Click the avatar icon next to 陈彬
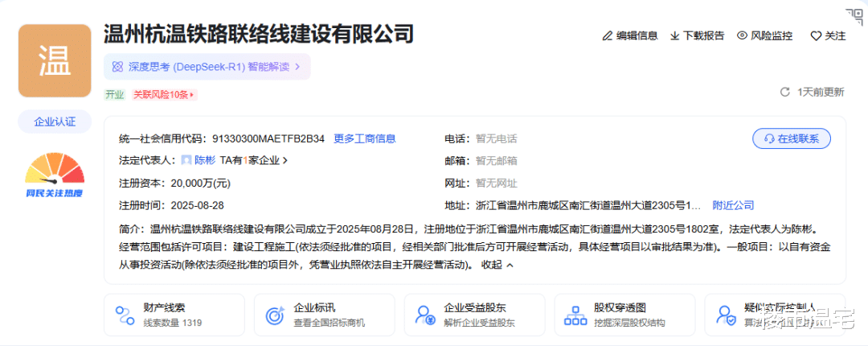This screenshot has width=868, height=346. click(x=186, y=160)
